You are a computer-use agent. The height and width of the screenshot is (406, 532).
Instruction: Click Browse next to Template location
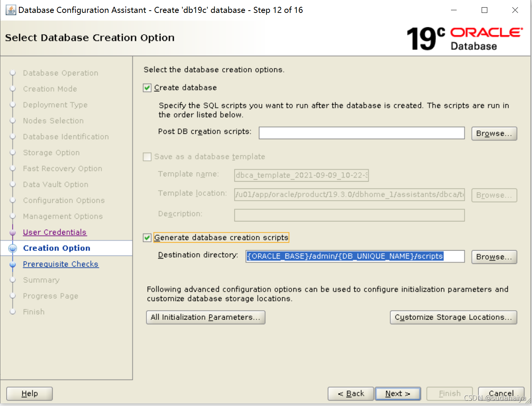[494, 195]
